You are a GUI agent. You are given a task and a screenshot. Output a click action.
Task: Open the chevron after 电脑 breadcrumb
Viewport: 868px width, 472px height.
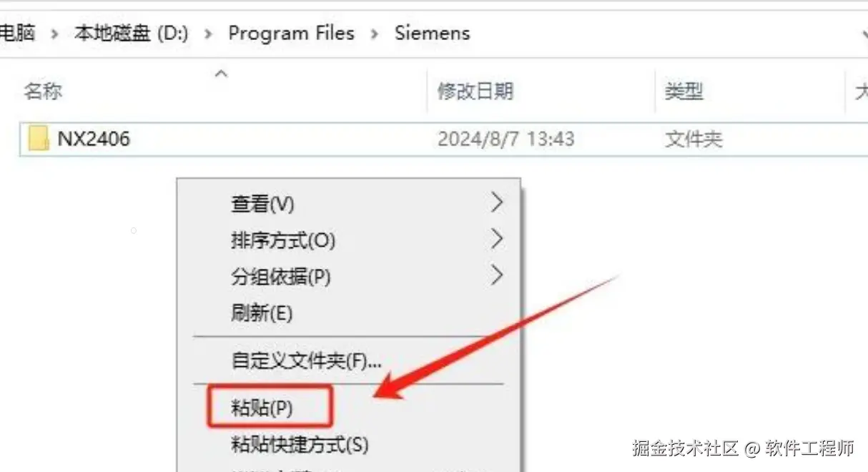(x=54, y=34)
